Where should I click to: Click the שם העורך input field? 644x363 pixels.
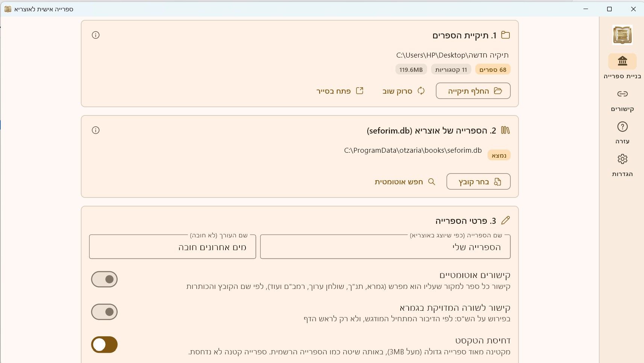(173, 247)
